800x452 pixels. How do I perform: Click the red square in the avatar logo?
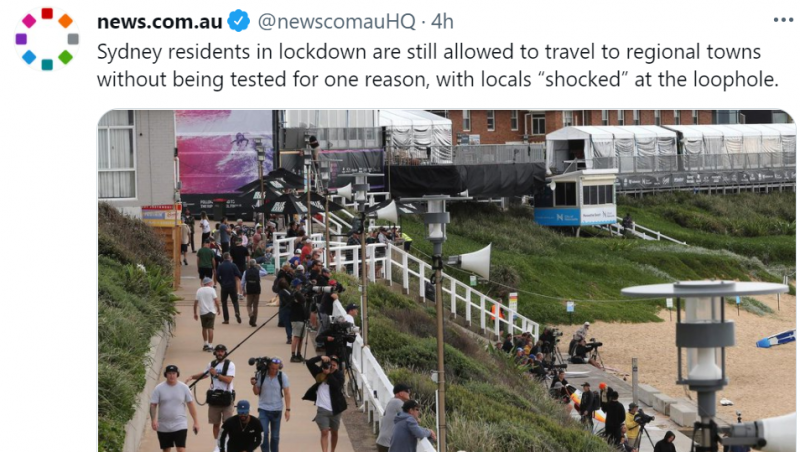47,13
